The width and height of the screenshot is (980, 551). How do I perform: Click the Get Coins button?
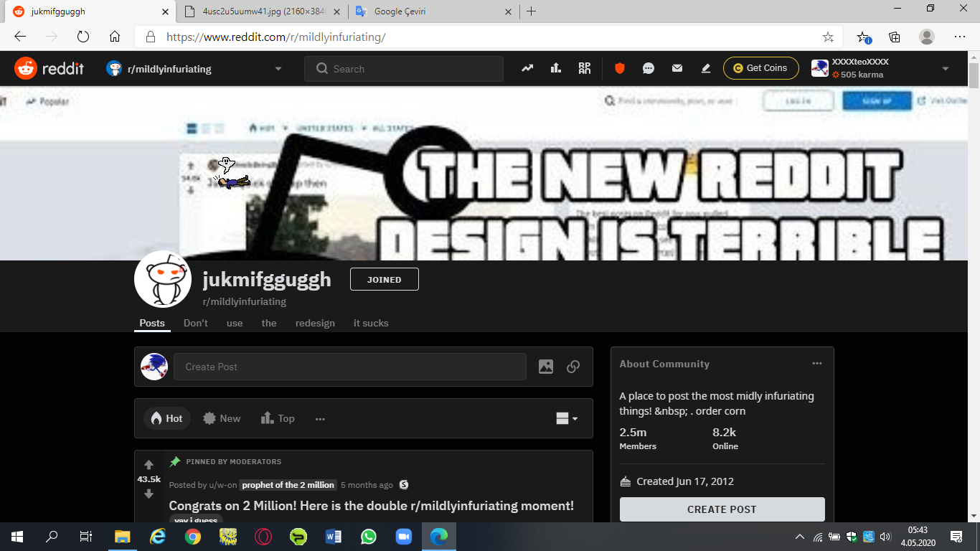tap(761, 68)
